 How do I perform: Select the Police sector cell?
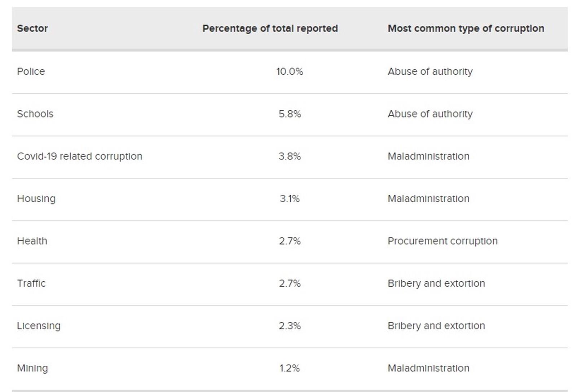[x=31, y=71]
